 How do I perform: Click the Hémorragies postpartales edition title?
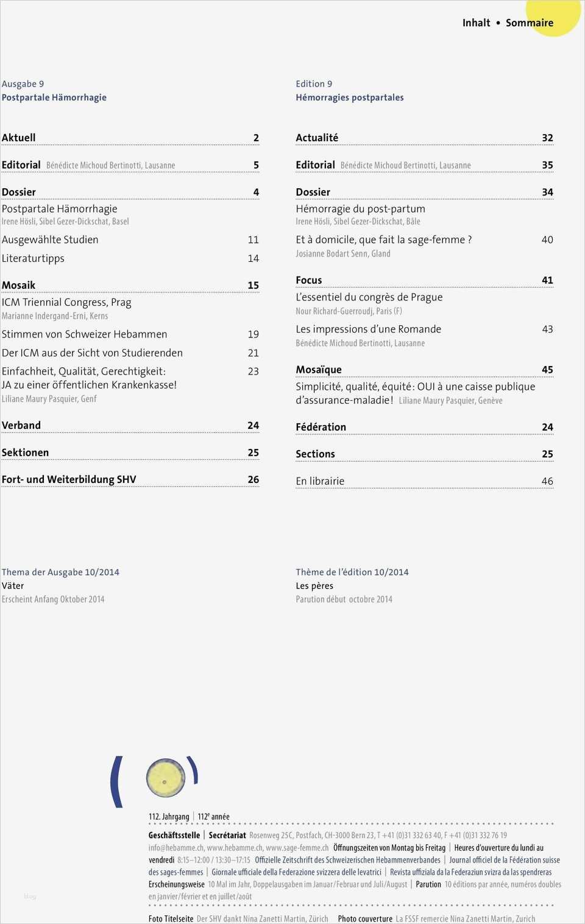(x=350, y=97)
